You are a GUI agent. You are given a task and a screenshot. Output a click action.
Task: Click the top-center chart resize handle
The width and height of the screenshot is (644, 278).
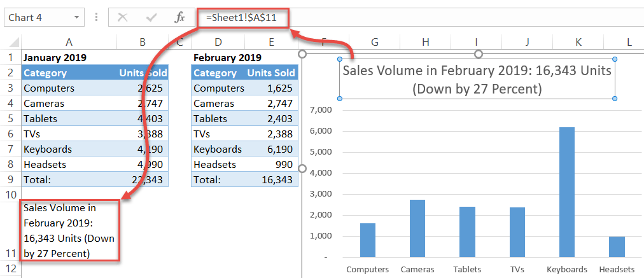(x=479, y=54)
